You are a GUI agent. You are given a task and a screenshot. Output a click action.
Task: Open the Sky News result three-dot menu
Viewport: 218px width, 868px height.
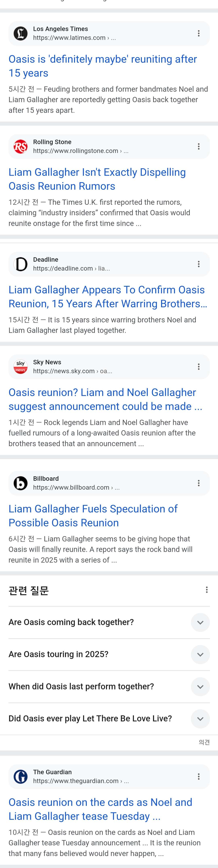tap(199, 367)
